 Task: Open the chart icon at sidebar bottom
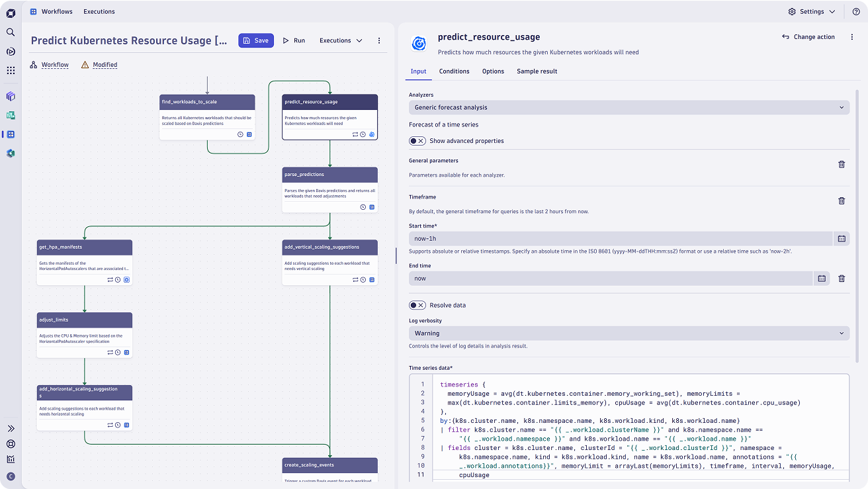pos(11,459)
